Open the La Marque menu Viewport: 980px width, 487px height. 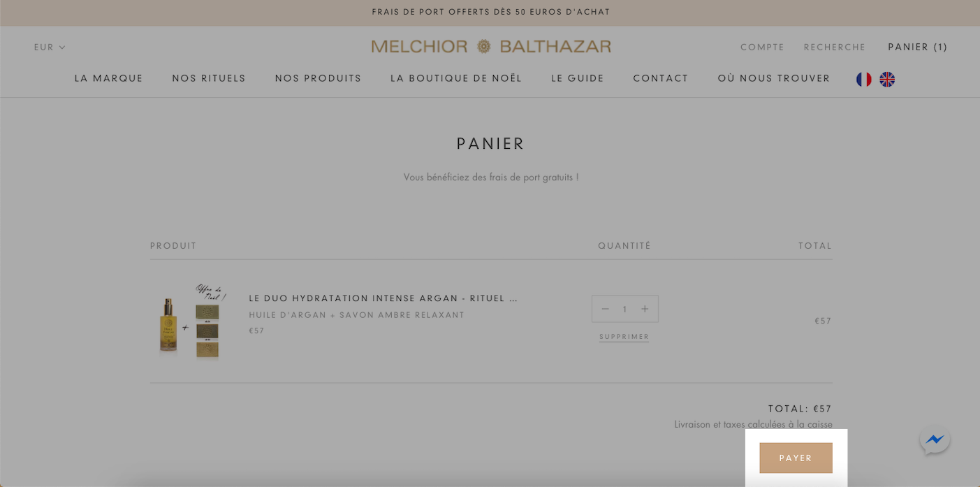[x=109, y=78]
